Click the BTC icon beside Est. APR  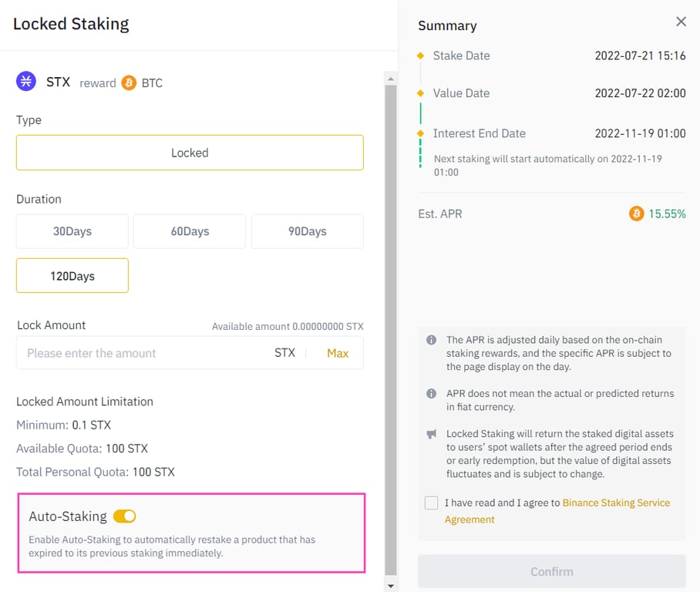click(637, 214)
